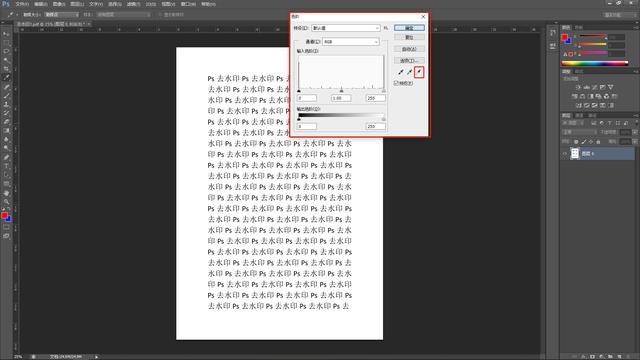Select the Path Selection tool
The width and height of the screenshot is (640, 360).
tap(6, 175)
